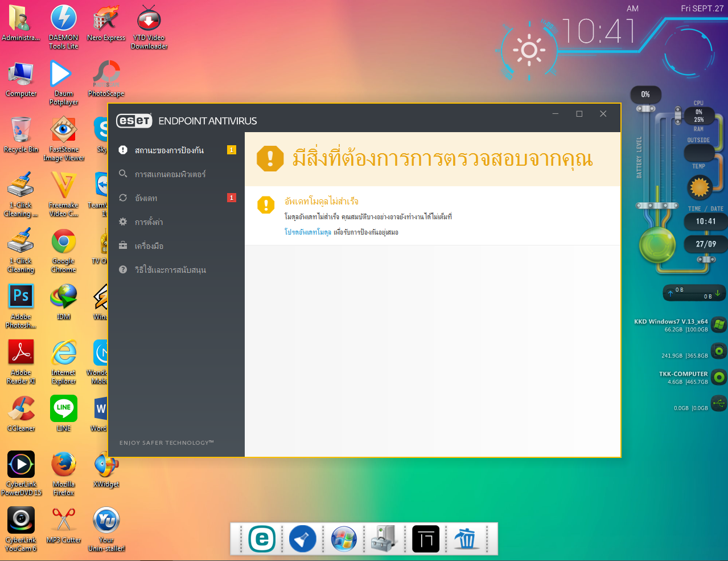This screenshot has width=728, height=561.
Task: Launch Internet Explorer from desktop
Action: coord(64,362)
